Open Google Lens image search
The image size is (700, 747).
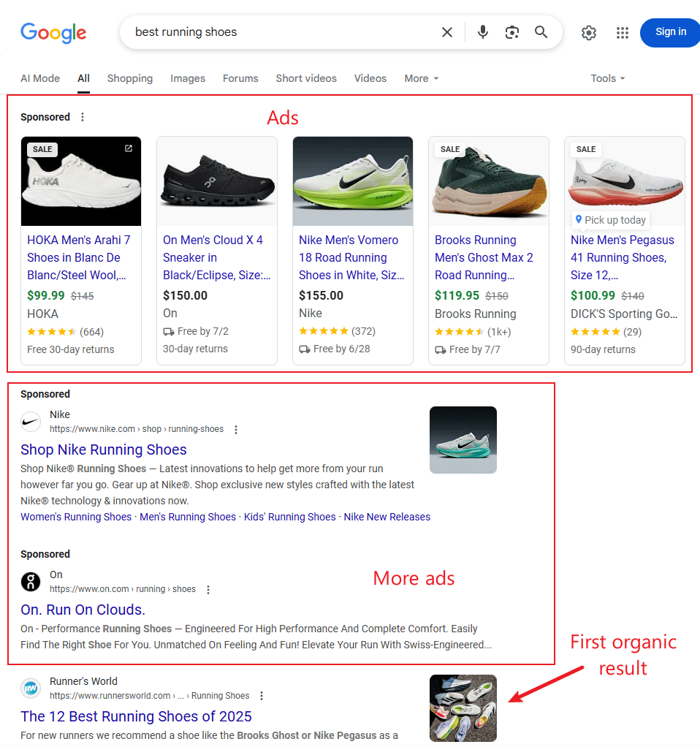point(511,32)
